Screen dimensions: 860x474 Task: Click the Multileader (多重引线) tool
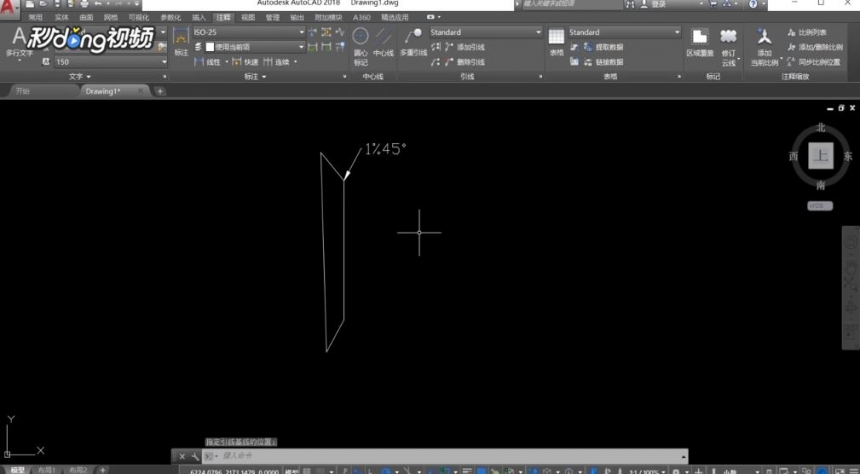pyautogui.click(x=414, y=44)
